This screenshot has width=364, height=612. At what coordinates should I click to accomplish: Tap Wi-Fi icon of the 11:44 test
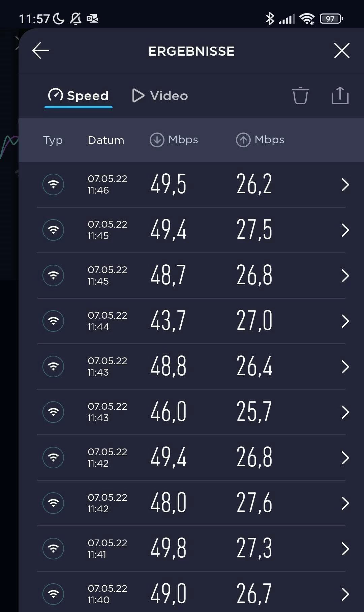pos(53,321)
